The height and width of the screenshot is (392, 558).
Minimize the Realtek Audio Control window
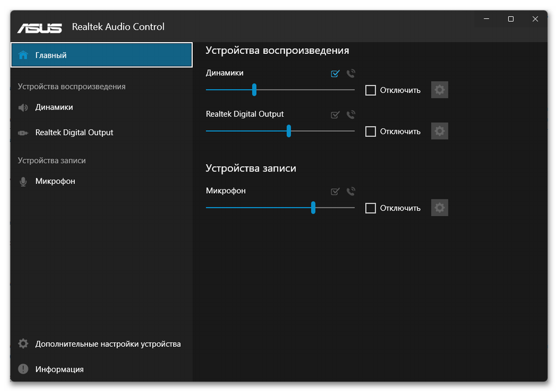tap(487, 19)
